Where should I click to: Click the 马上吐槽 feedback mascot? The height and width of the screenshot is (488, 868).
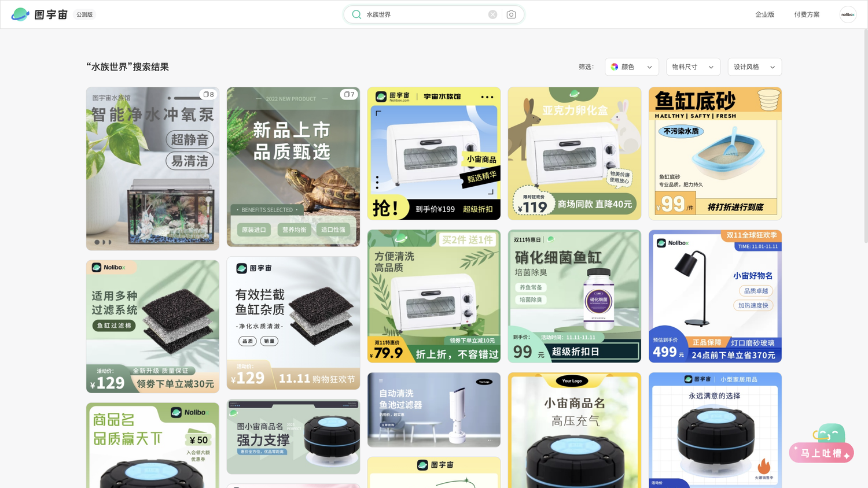click(x=822, y=443)
